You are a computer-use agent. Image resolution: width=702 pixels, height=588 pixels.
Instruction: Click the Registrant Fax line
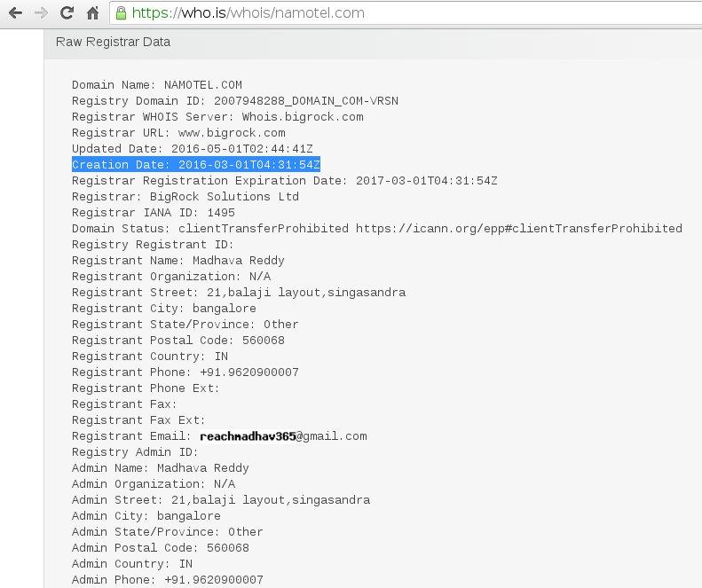click(124, 404)
